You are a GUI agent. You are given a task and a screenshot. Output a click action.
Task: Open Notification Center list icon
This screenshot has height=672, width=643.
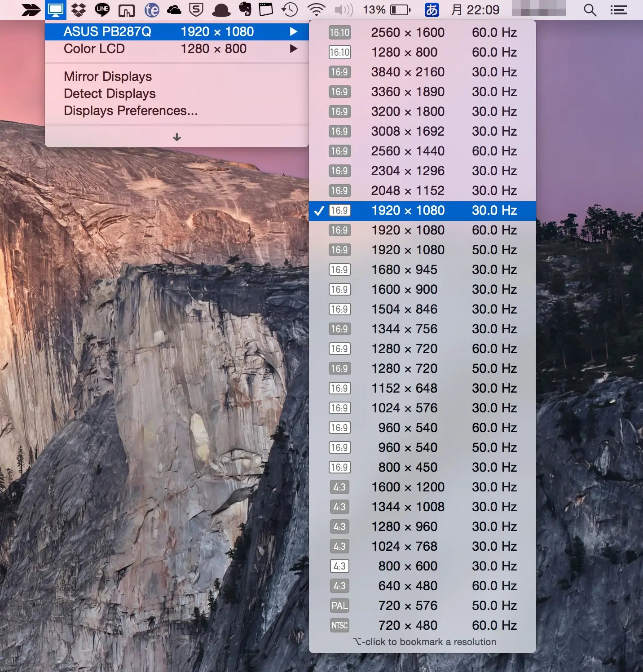618,10
